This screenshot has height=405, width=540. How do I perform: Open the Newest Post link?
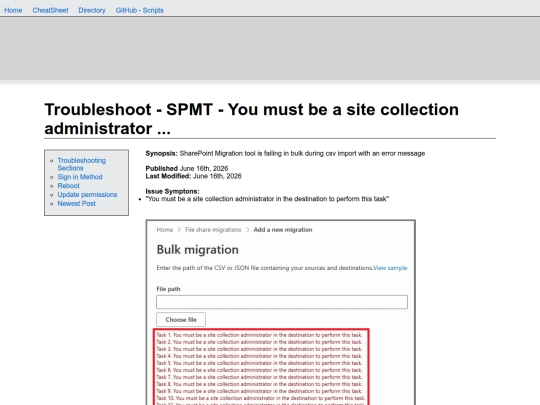point(76,204)
